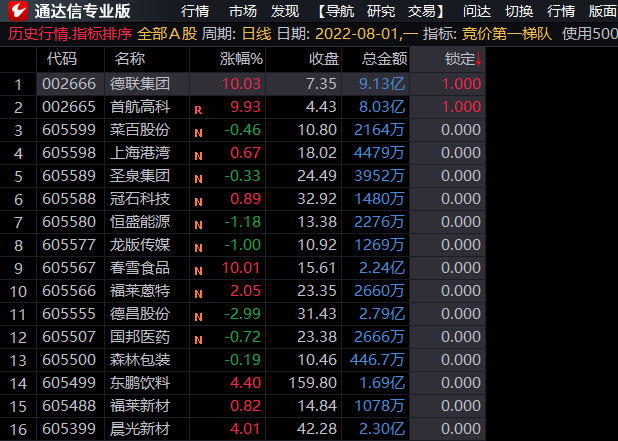
Task: Select stock code 605599
Action: 69,130
